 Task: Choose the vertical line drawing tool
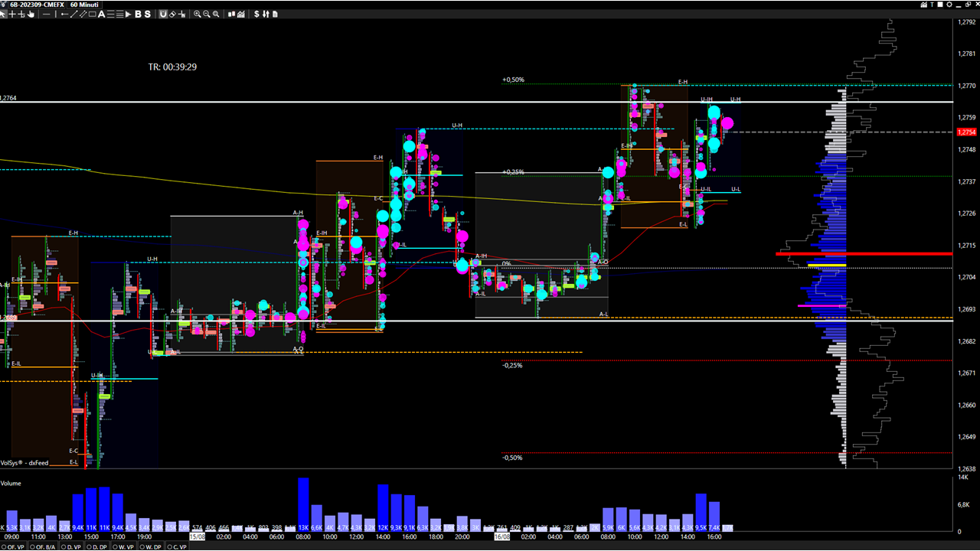click(x=56, y=14)
